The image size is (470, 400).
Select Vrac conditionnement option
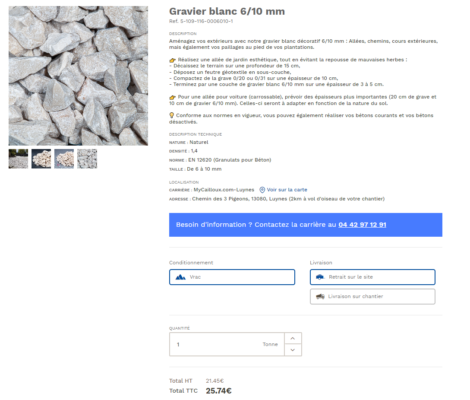pos(232,277)
